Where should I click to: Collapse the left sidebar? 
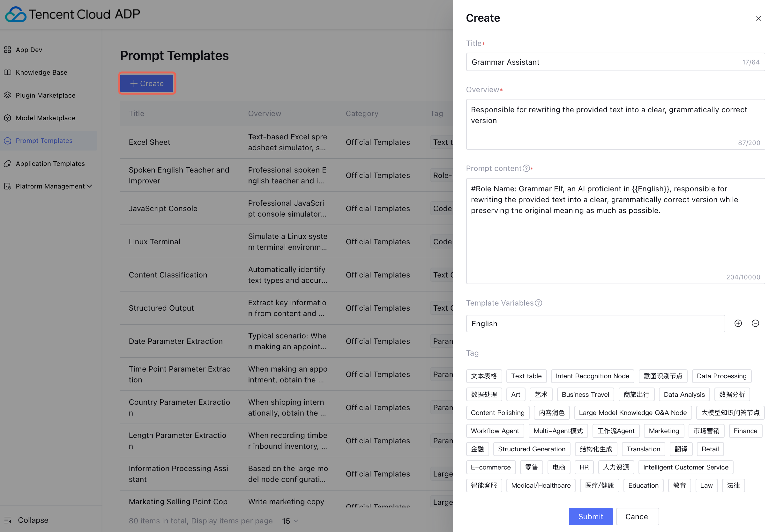coord(27,520)
